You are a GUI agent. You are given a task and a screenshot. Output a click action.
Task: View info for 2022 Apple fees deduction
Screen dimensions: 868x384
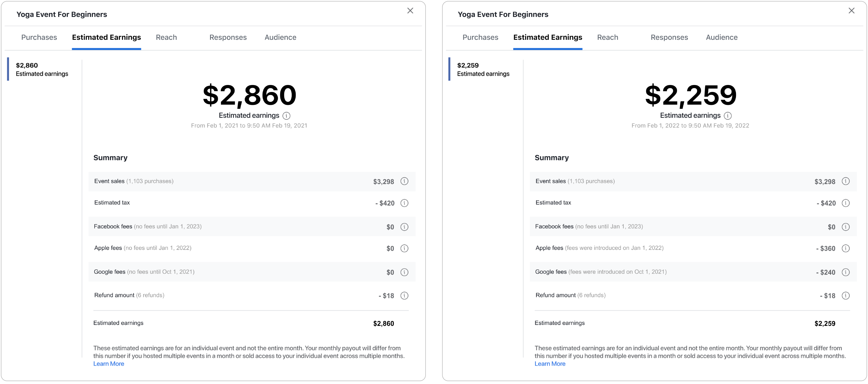click(x=846, y=248)
